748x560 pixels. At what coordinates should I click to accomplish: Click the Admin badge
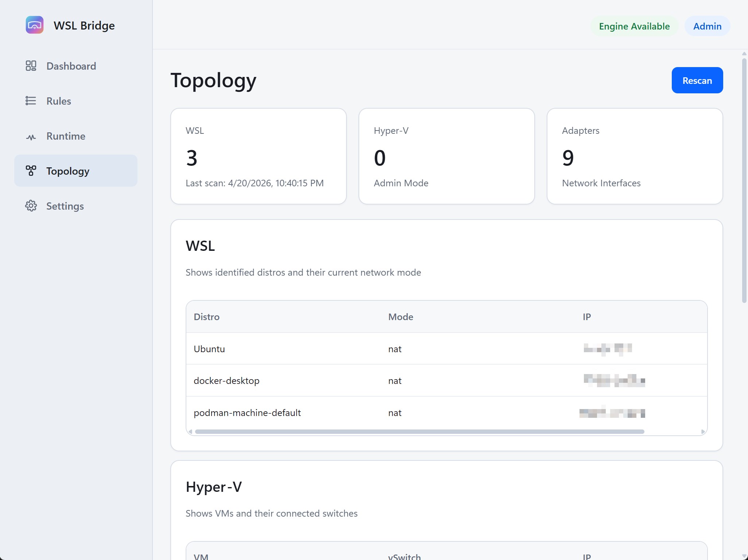point(708,26)
